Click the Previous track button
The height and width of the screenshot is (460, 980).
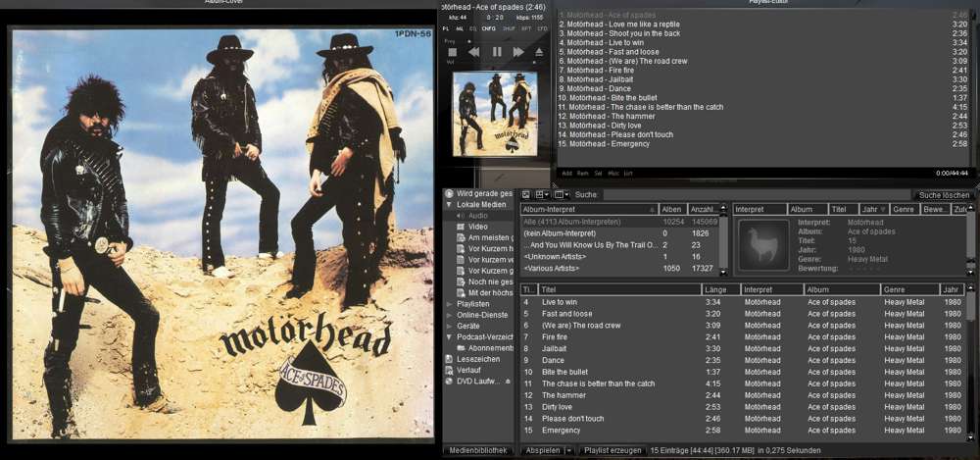474,52
